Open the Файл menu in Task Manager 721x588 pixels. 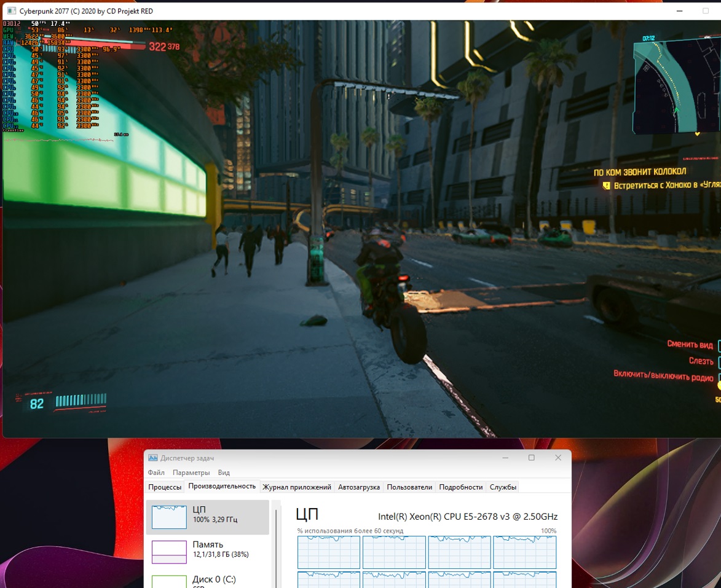coord(156,472)
